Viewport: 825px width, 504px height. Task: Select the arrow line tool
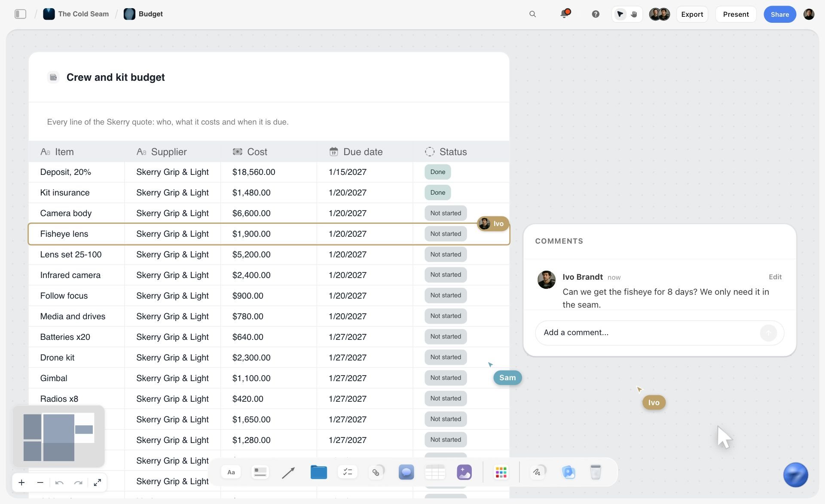tap(288, 473)
